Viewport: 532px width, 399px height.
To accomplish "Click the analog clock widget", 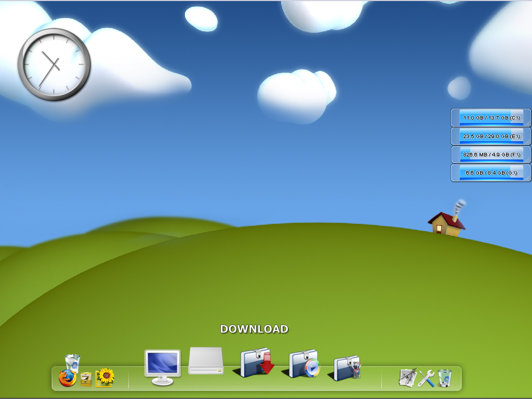I will (x=54, y=63).
